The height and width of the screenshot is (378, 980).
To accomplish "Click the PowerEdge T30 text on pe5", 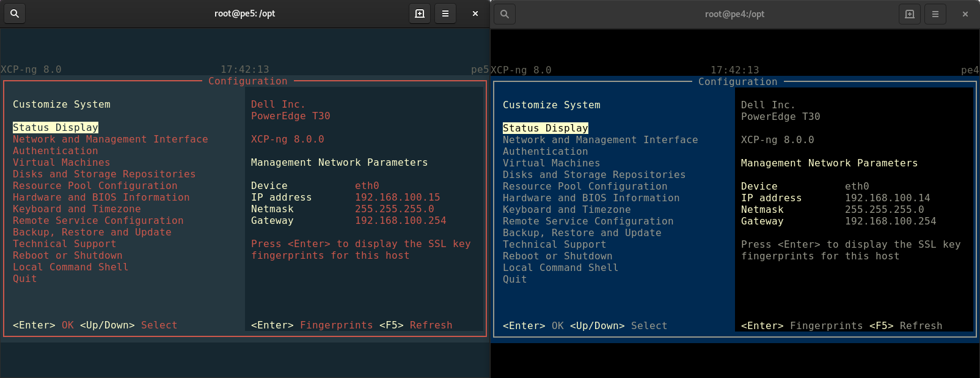I will (291, 116).
